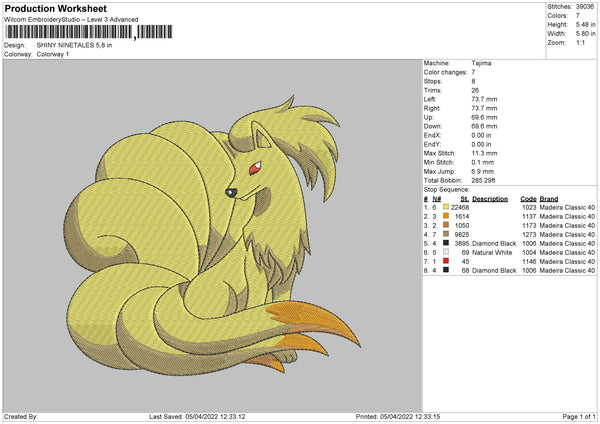Click the Description column header
This screenshot has width=600, height=424.
(490, 198)
